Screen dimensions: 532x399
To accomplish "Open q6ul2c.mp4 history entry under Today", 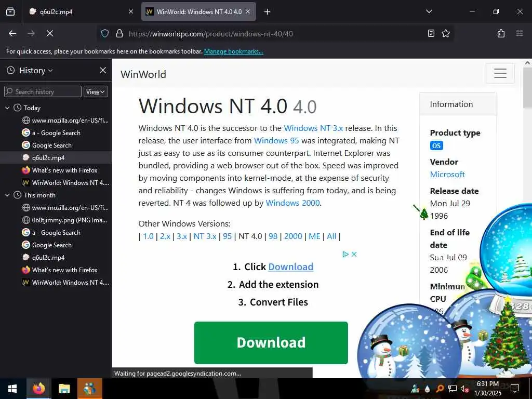I will 44,158.
